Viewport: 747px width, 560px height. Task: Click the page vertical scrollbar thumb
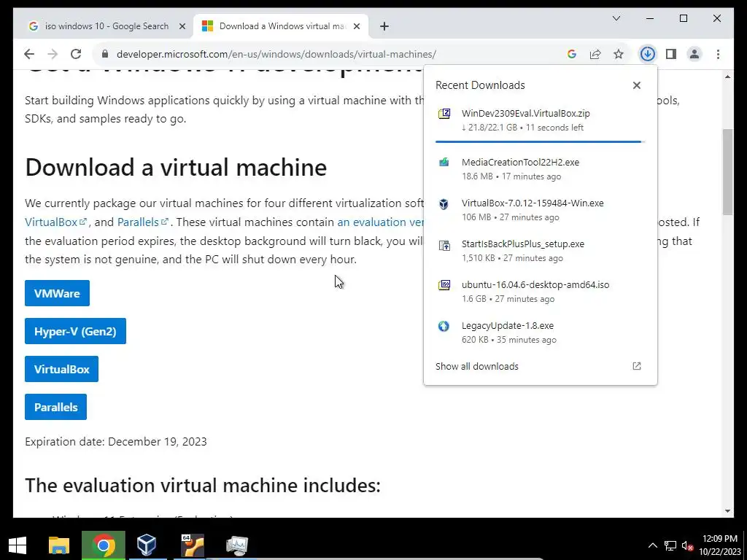[x=727, y=172]
